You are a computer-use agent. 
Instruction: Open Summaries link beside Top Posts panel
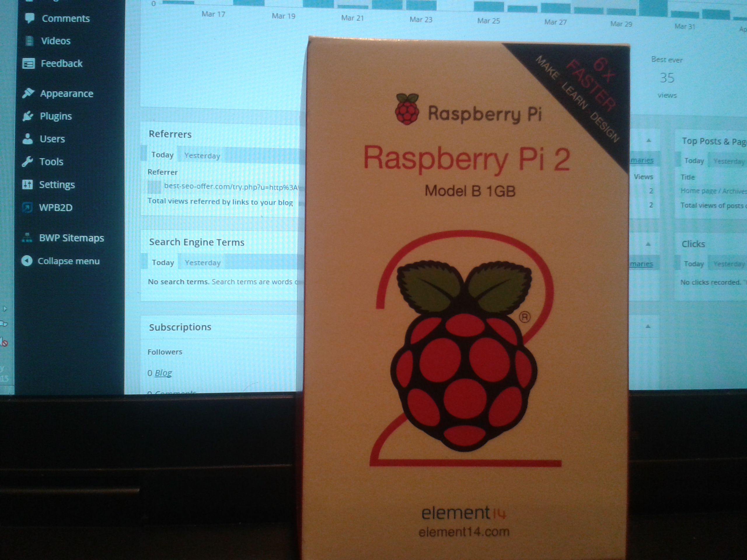(642, 160)
